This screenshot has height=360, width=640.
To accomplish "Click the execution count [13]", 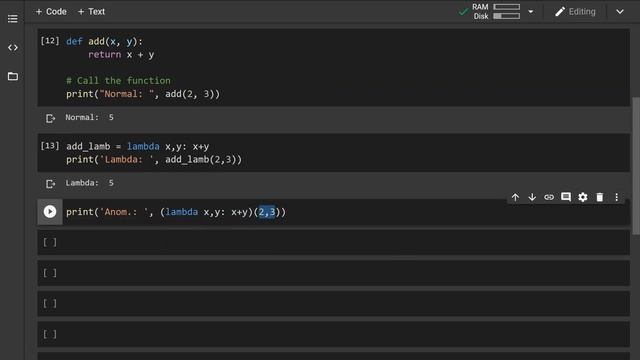I will [x=50, y=146].
